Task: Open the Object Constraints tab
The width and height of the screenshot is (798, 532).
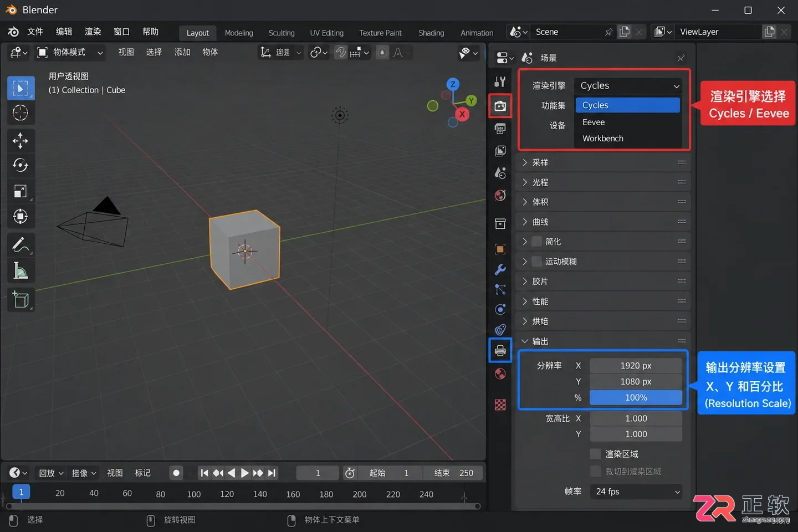Action: click(500, 330)
